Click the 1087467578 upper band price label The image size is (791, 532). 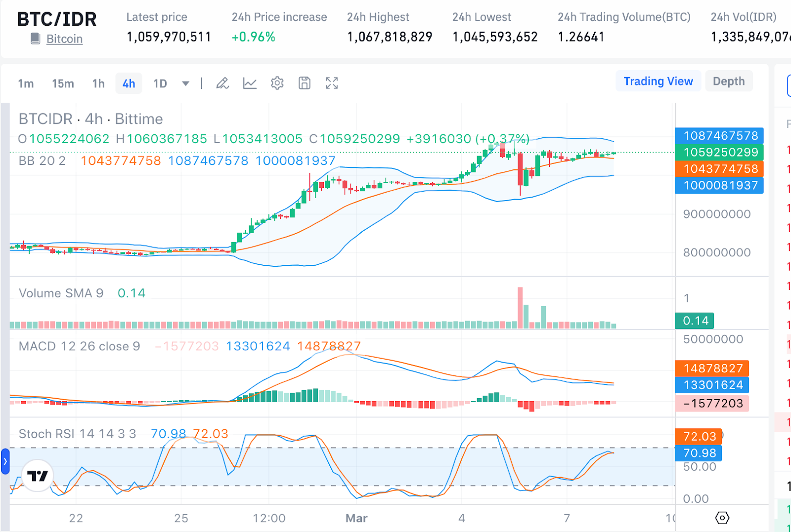pyautogui.click(x=720, y=136)
